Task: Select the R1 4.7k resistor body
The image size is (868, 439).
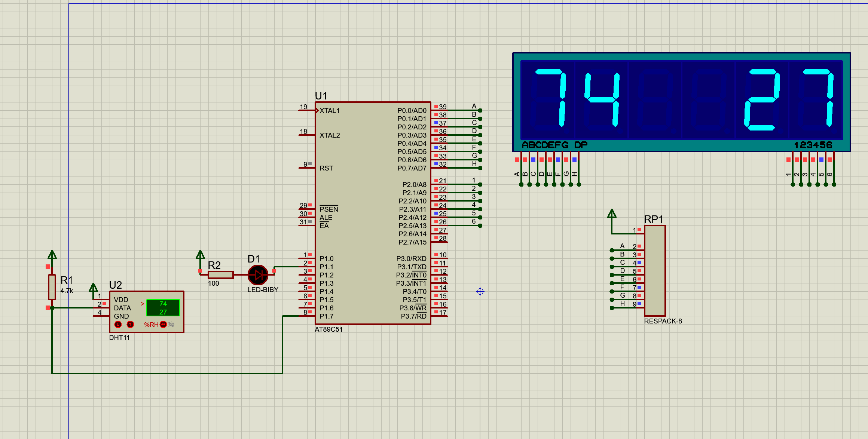Action: pyautogui.click(x=52, y=287)
